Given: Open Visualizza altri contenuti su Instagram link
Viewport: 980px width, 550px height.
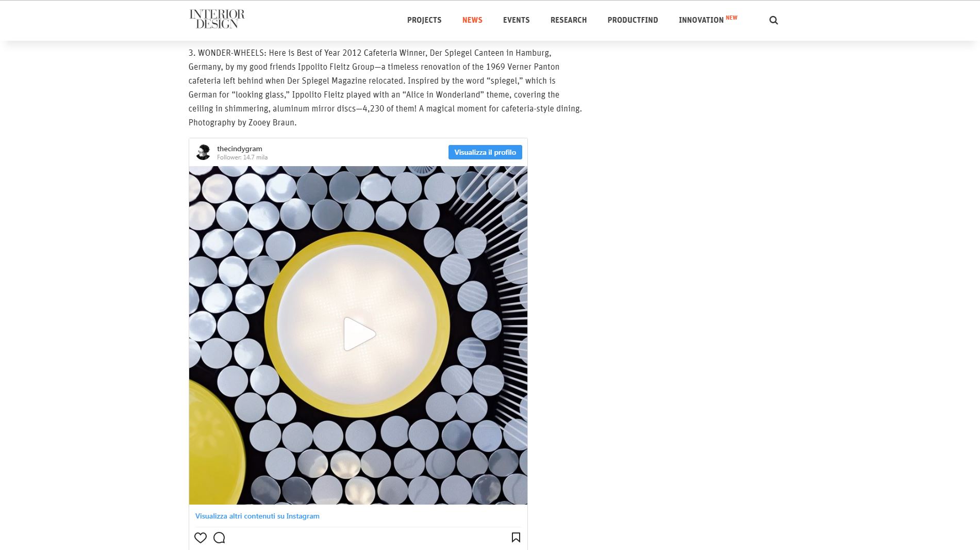Looking at the screenshot, I should (x=257, y=516).
